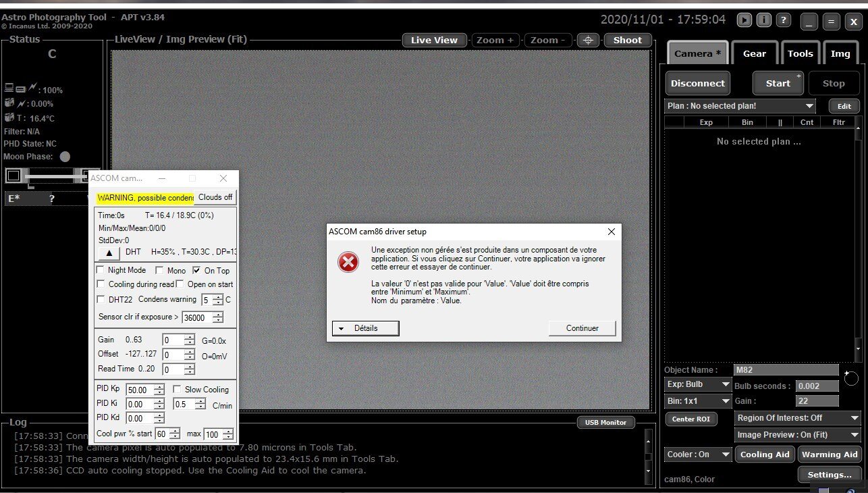Click the Clouds off button
This screenshot has height=493, width=868.
tap(215, 197)
